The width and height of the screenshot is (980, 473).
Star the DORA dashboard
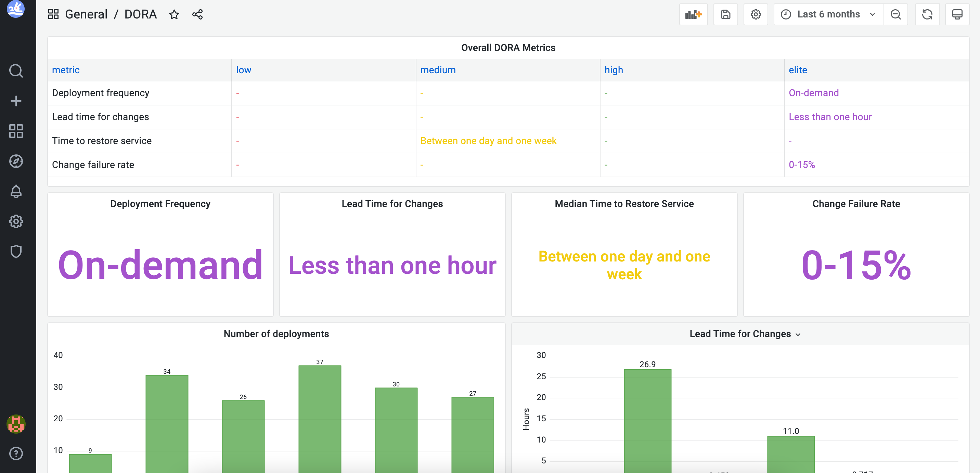pos(174,14)
